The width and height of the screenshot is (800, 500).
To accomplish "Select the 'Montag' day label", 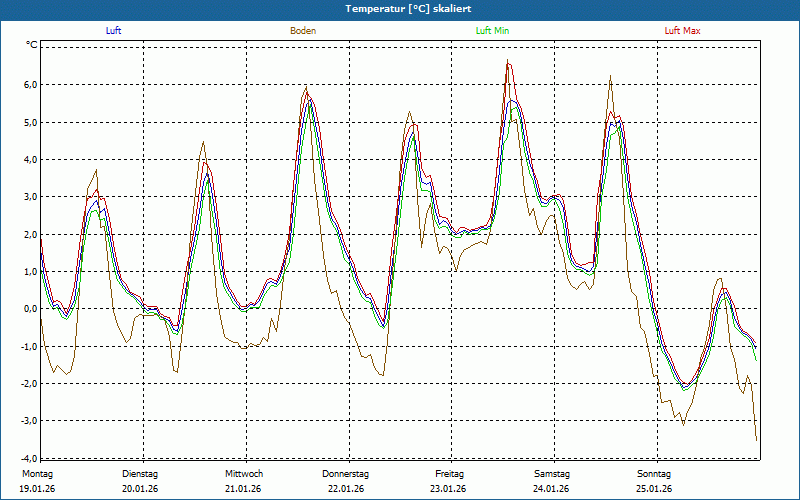I will (x=36, y=474).
